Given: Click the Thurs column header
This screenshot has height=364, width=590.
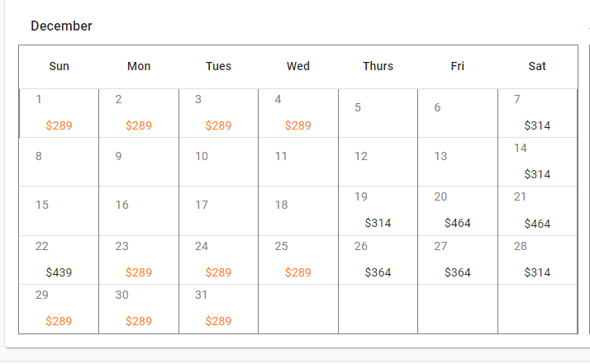Looking at the screenshot, I should point(378,66).
